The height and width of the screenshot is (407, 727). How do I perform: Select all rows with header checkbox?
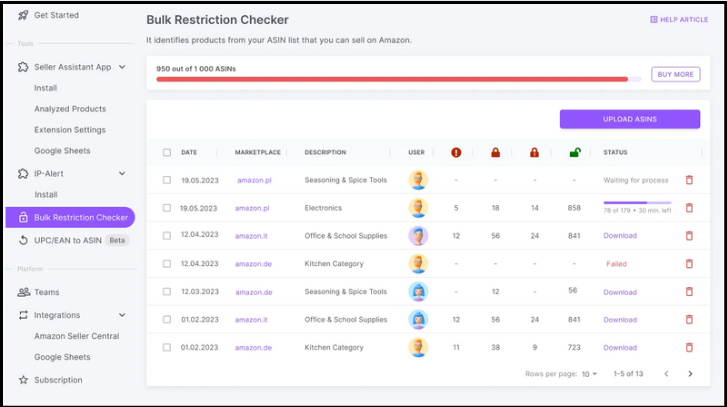point(167,153)
